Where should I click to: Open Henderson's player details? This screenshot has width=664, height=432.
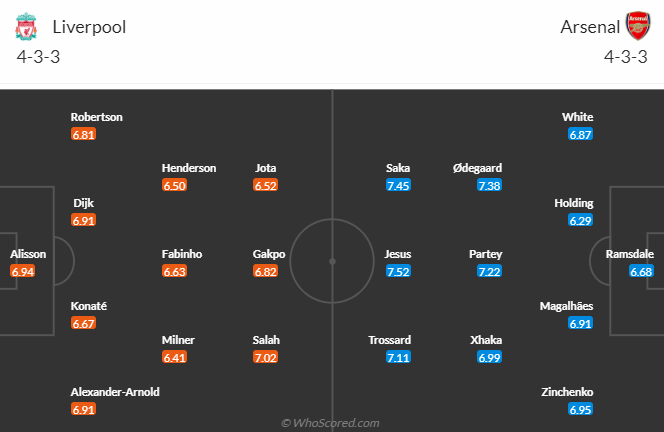(189, 168)
